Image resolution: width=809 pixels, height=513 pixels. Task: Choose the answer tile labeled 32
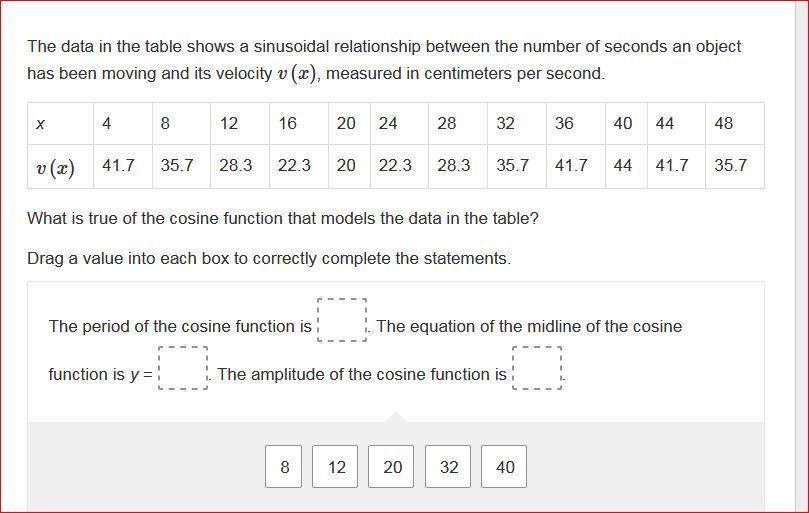[x=448, y=467]
